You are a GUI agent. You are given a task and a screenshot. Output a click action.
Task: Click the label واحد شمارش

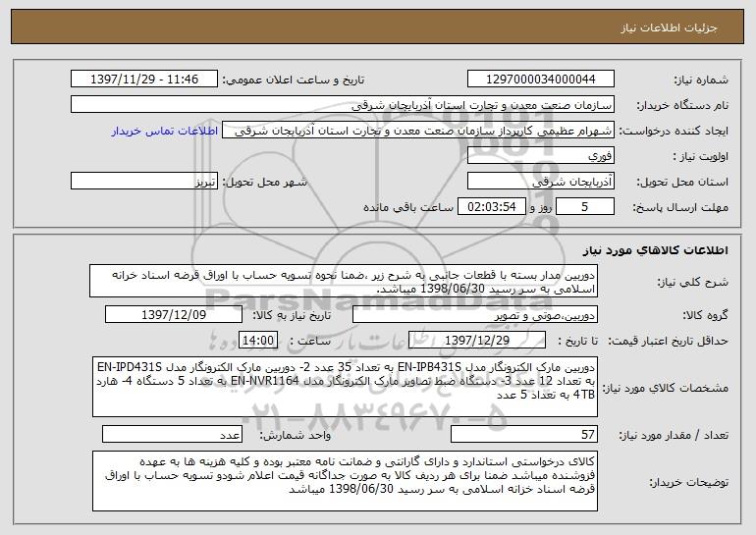pyautogui.click(x=296, y=436)
